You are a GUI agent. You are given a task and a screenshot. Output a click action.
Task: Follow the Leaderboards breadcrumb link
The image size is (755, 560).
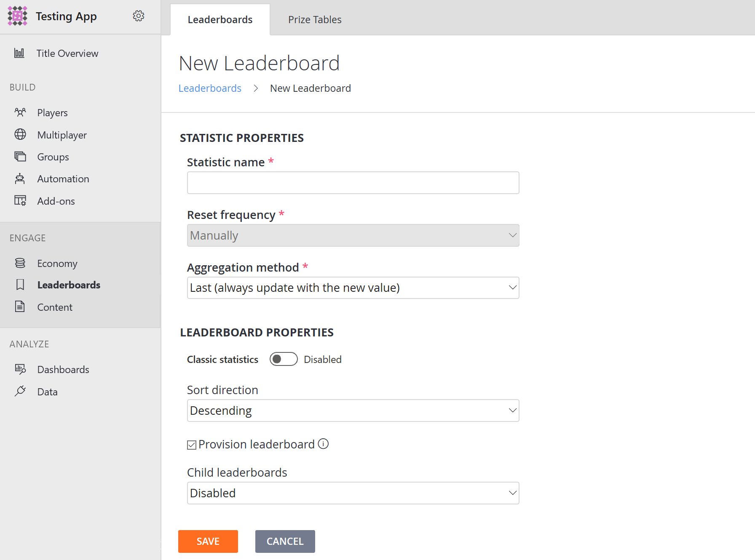(210, 88)
